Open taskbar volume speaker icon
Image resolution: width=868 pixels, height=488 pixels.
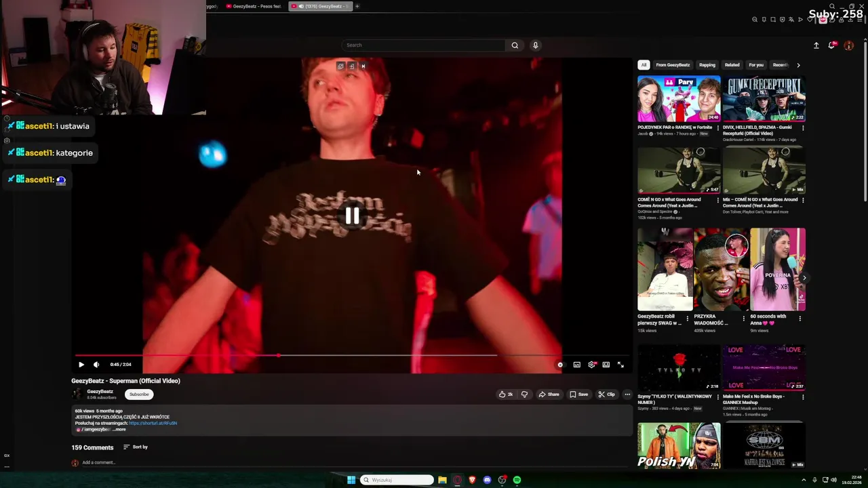[x=833, y=480]
